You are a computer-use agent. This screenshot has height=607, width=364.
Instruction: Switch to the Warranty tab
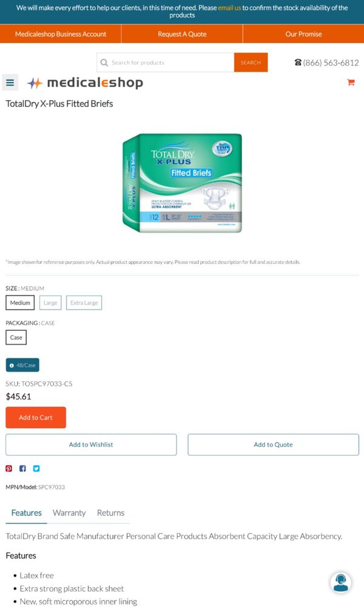pyautogui.click(x=69, y=513)
